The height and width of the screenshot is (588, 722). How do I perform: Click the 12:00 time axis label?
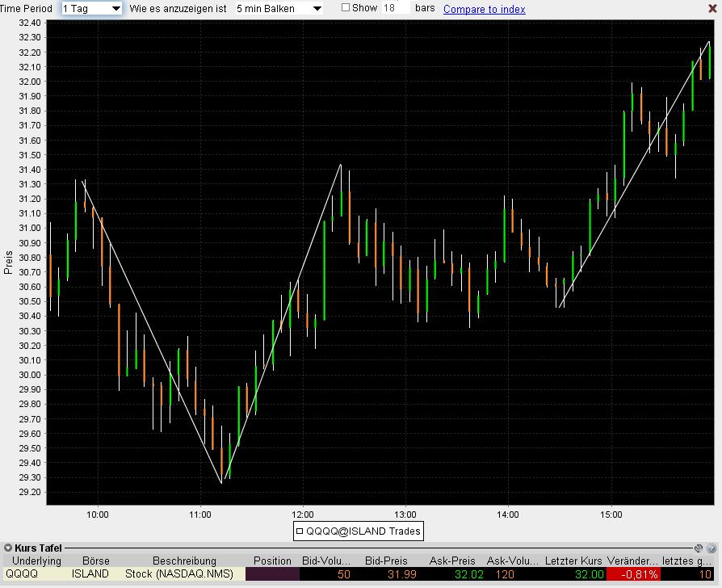(x=303, y=514)
